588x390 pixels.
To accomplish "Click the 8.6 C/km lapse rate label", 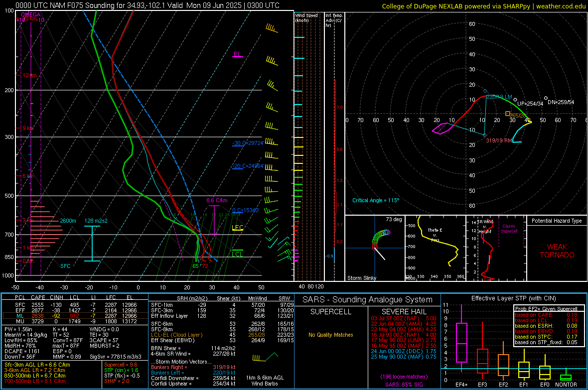I will coord(217,200).
